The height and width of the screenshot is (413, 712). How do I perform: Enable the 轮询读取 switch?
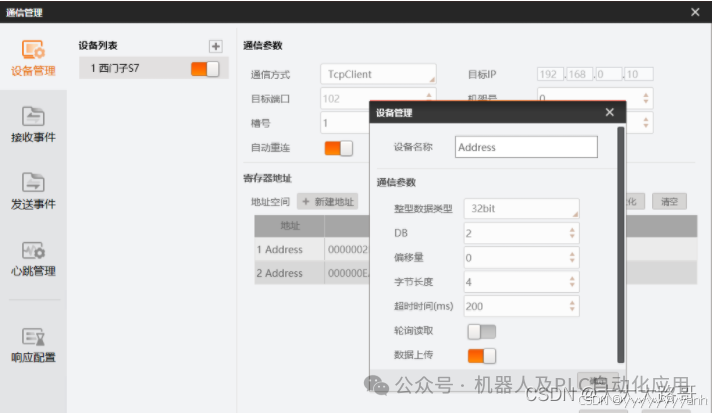coord(481,332)
